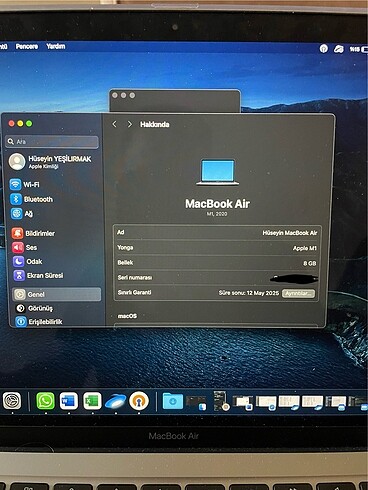Image resolution: width=368 pixels, height=490 pixels.
Task: Open the Downloads folder in the dock
Action: pos(173,401)
